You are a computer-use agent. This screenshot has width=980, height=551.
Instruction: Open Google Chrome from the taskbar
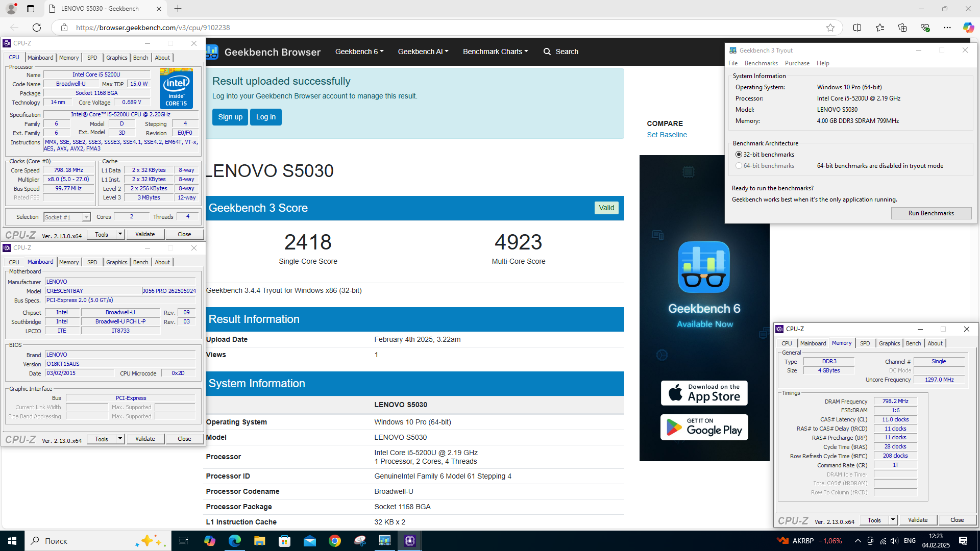pyautogui.click(x=335, y=541)
